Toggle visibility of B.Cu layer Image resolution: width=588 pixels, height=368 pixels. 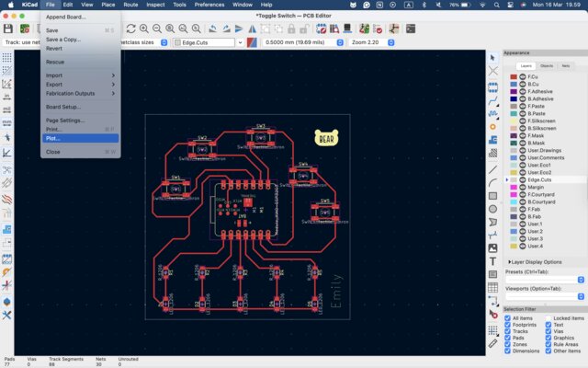pos(523,84)
